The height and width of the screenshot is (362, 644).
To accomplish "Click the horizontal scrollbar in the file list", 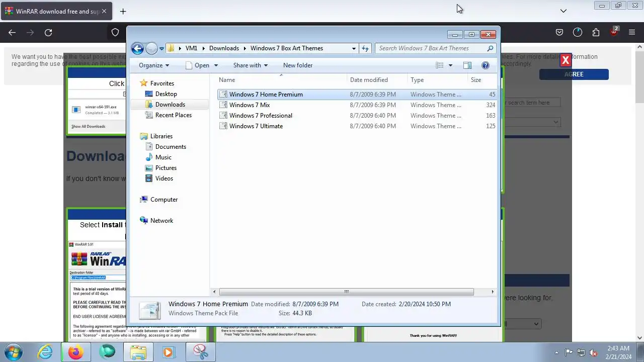I will [346, 292].
